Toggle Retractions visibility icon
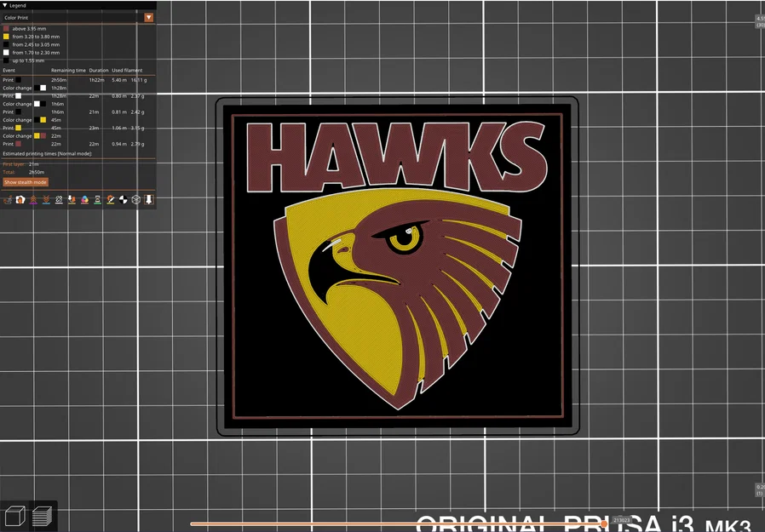 [x=33, y=199]
